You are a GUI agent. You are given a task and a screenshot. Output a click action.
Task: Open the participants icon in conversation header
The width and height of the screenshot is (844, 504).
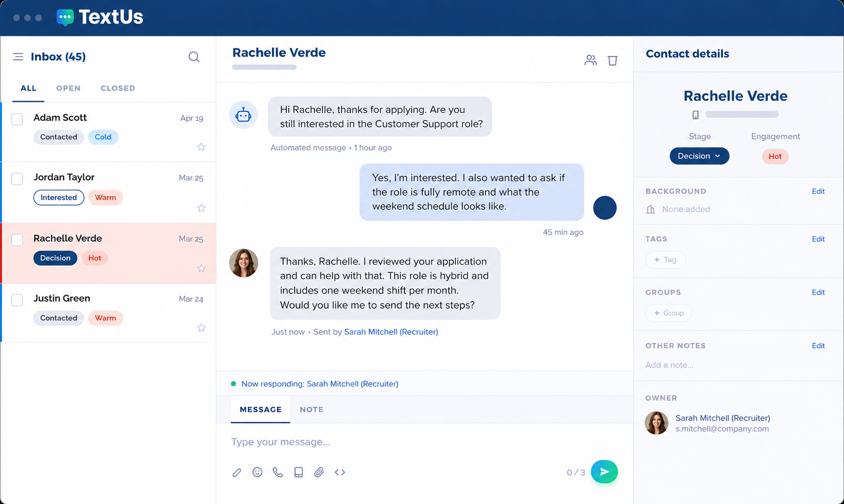tap(590, 60)
